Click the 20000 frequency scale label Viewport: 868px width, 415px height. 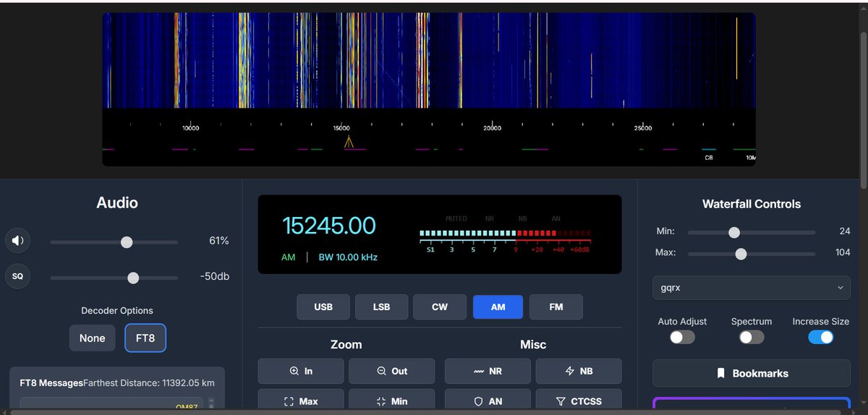pos(492,128)
